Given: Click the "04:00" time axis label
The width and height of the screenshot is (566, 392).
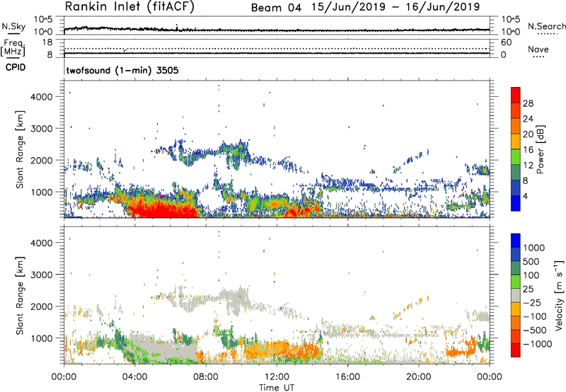Looking at the screenshot, I should tap(134, 376).
